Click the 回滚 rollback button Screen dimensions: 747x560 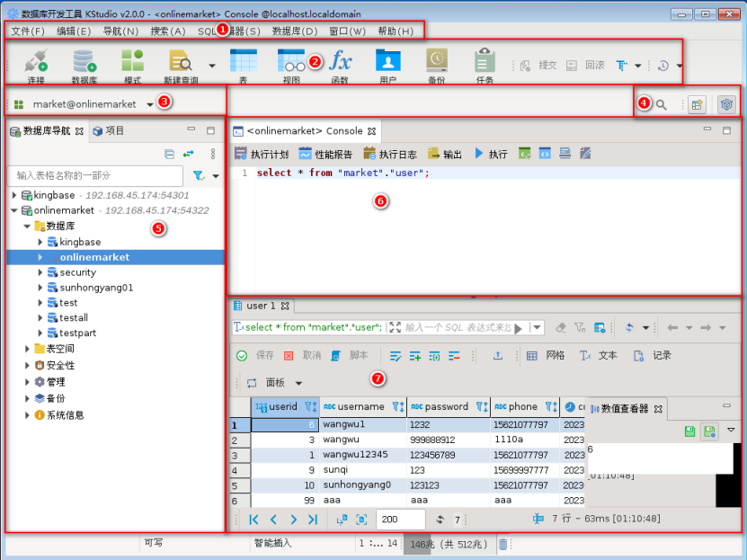point(585,66)
